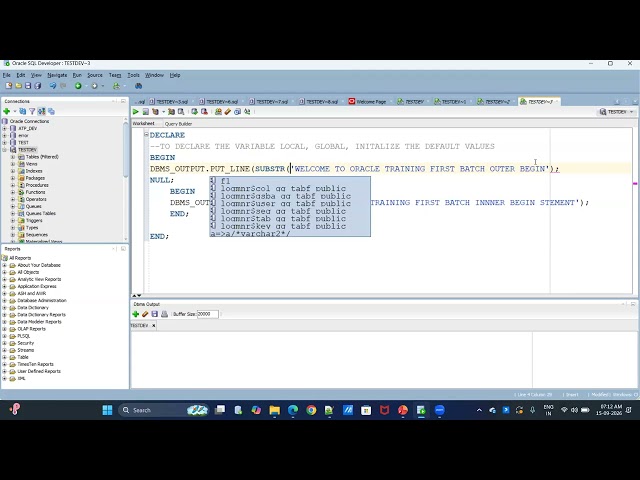
Task: Switch to the Query Builder tab
Action: (178, 124)
